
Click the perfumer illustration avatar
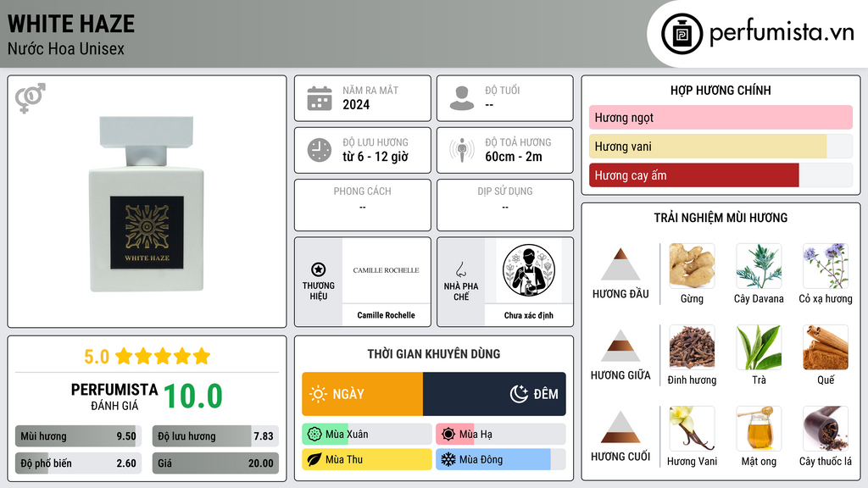tap(529, 270)
